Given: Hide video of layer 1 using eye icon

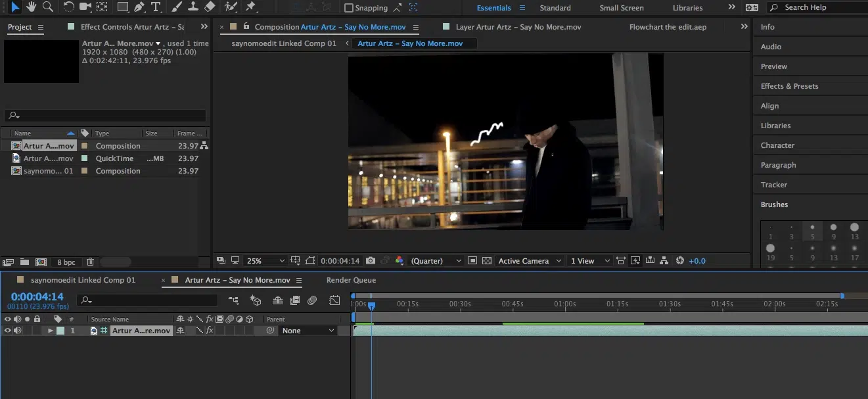Looking at the screenshot, I should point(8,331).
